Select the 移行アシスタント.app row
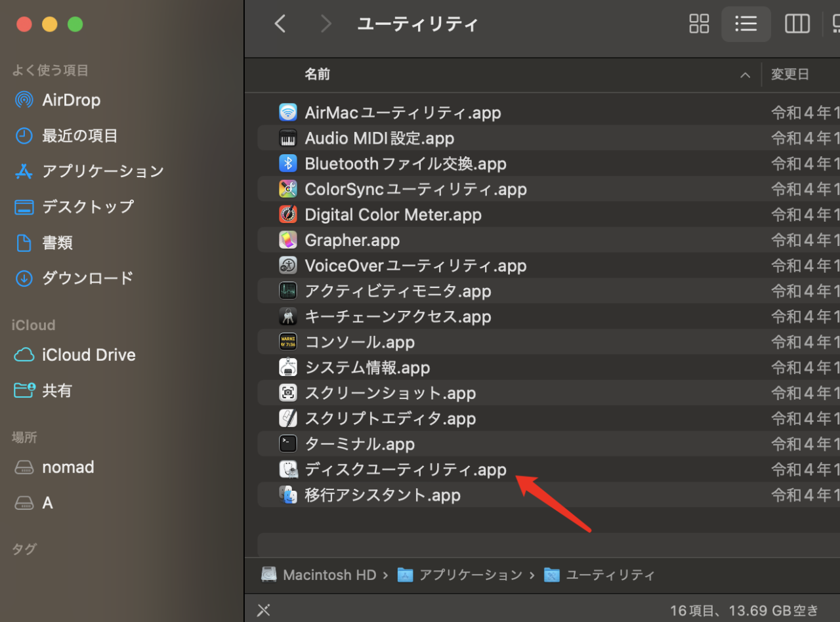840x622 pixels. coord(382,495)
